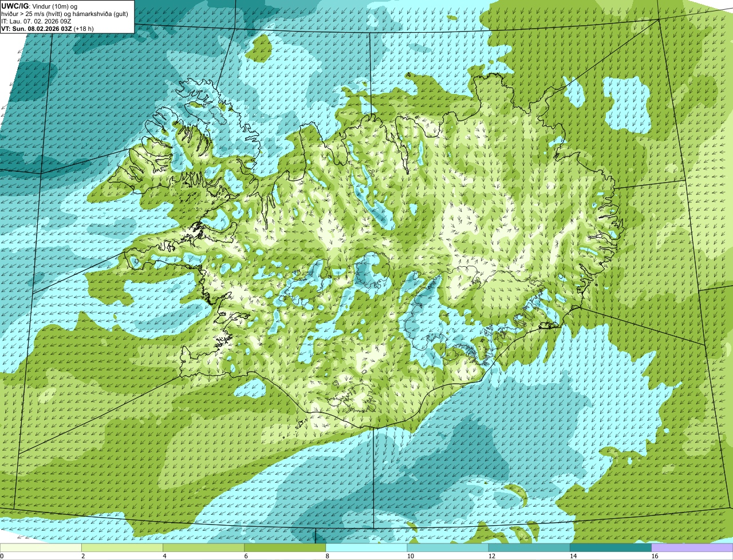Click the light cyan 8–10 legend swatch
Viewport: 733px width, 560px height.
366,548
